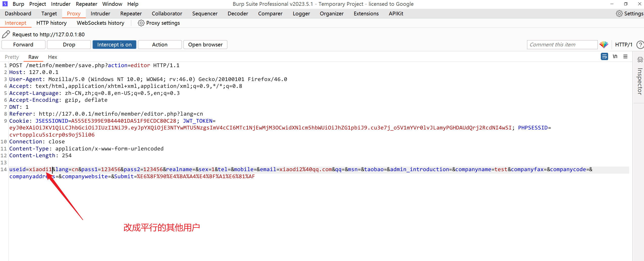
Task: Click the Content-Length: 254 header
Action: point(40,155)
